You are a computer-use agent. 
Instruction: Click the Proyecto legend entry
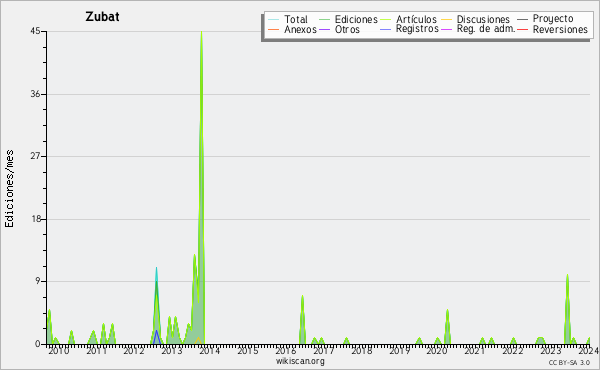[545, 18]
